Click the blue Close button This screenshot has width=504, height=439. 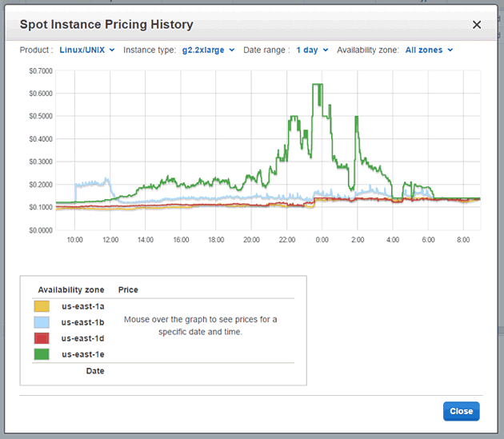click(462, 411)
